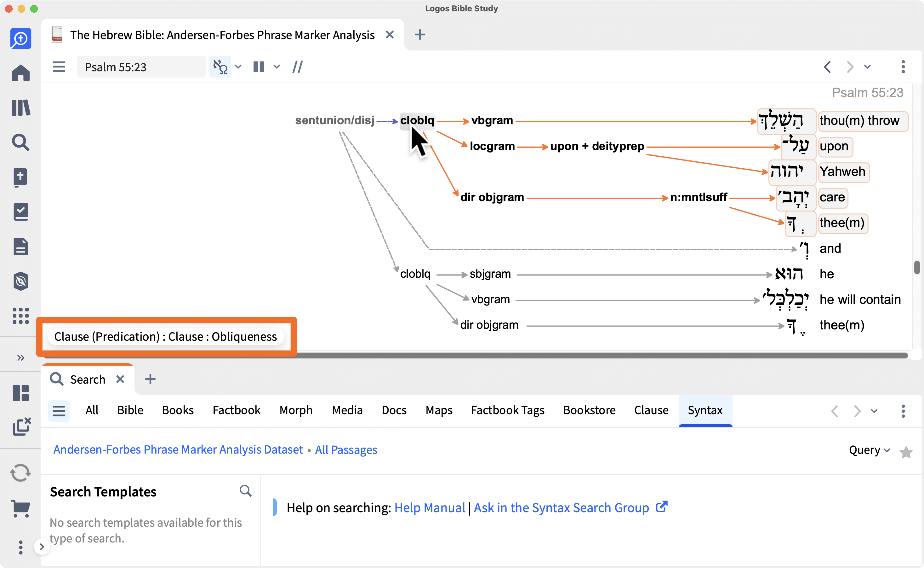Open the resource panel options menu
The width and height of the screenshot is (924, 568).
click(x=903, y=67)
